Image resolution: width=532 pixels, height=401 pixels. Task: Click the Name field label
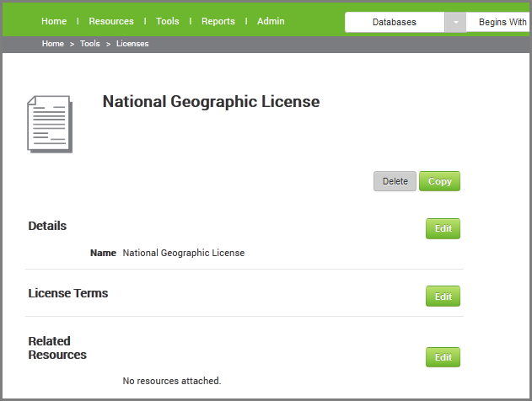pos(103,253)
